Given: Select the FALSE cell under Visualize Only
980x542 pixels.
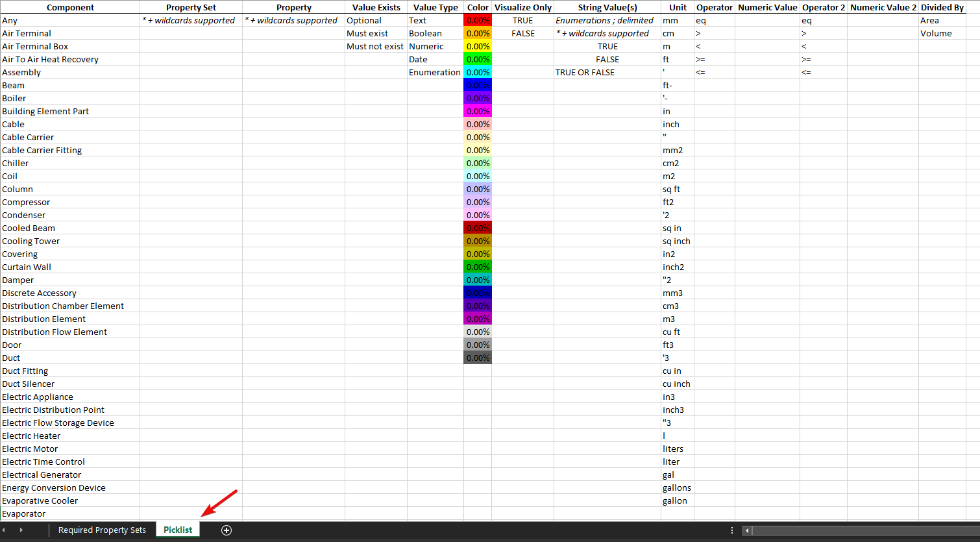Looking at the screenshot, I should pos(522,33).
